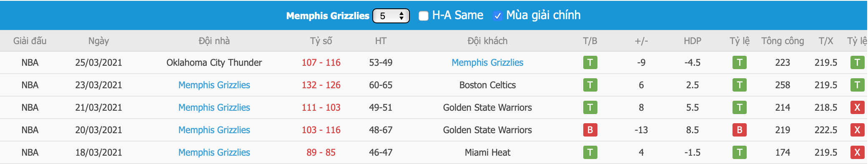This screenshot has height=164, width=868.
Task: Click the red B result badge for 20/03/2021
Action: 590,130
